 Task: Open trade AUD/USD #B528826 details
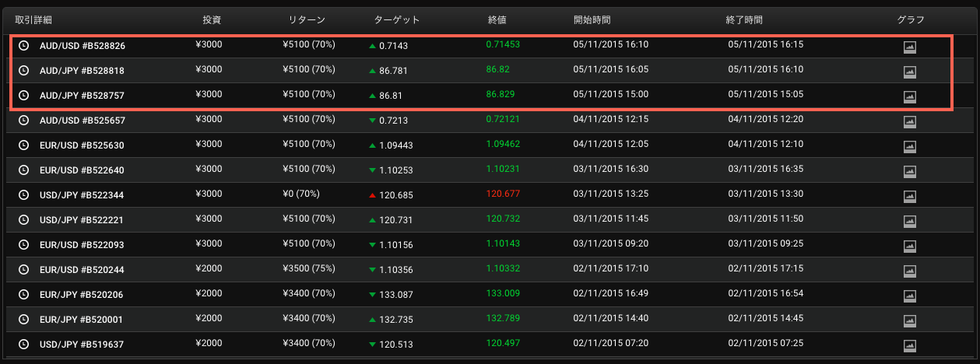pos(82,46)
